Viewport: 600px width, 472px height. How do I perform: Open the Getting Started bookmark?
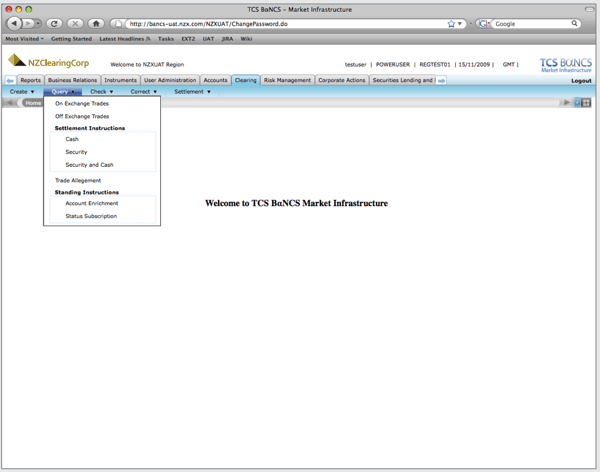(72, 39)
